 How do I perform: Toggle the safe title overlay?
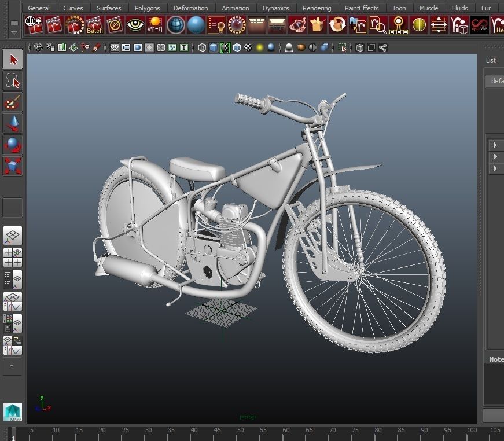[184, 48]
